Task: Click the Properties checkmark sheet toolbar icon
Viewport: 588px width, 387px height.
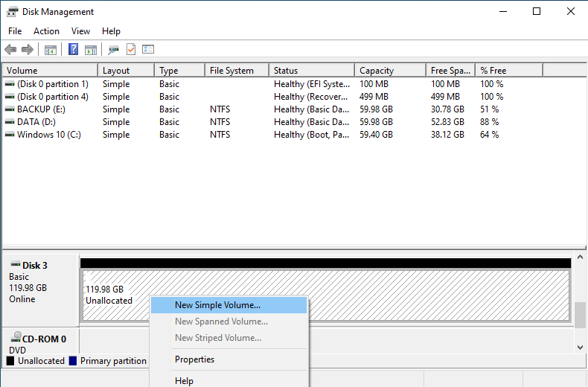Action: pos(131,49)
